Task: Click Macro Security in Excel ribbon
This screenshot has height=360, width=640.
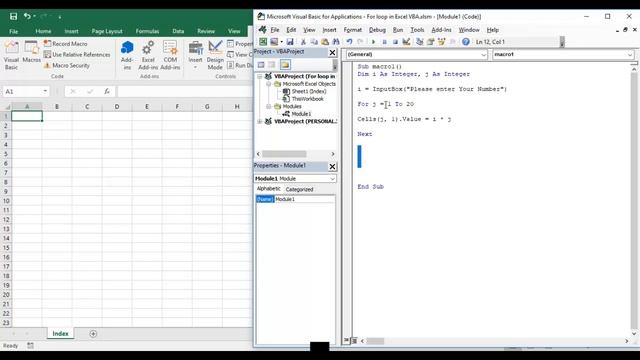Action: click(x=67, y=65)
